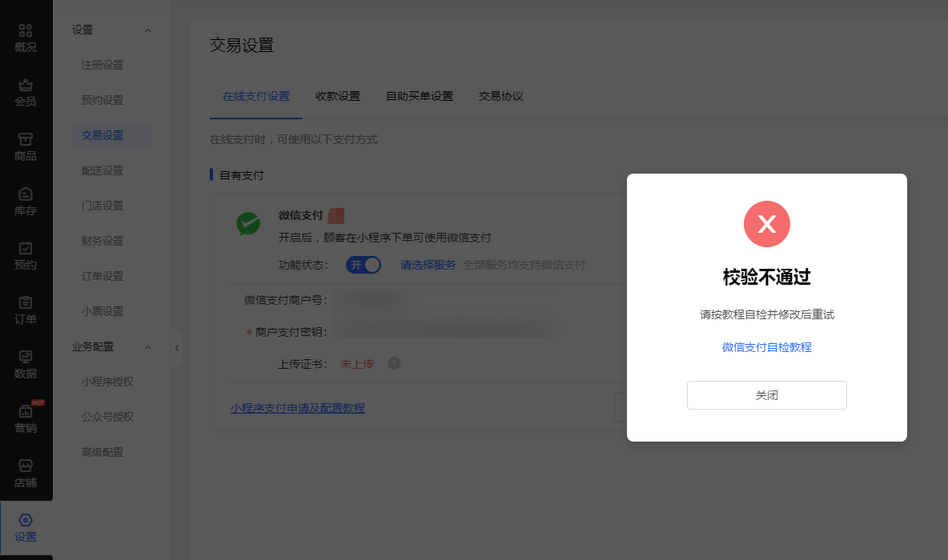Switch to the 自助买单设置 tab
The image size is (948, 560).
[x=420, y=96]
